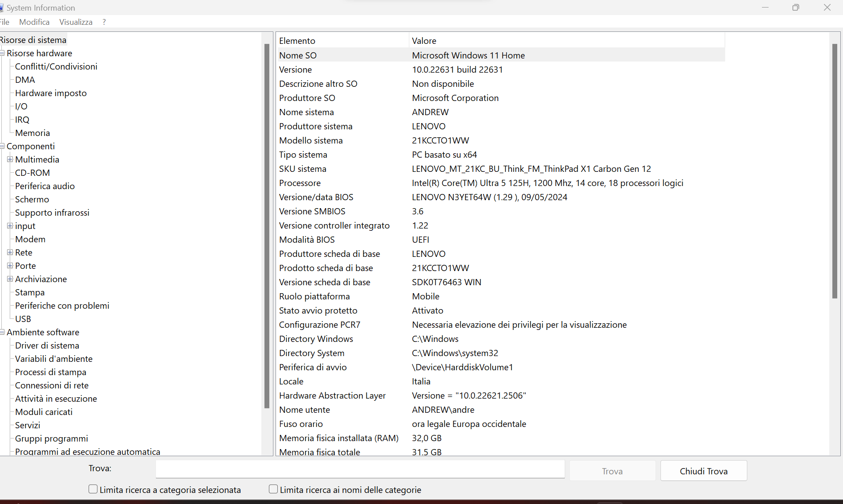Select the Nome SO row
Screen dimensions: 843x504
point(501,55)
